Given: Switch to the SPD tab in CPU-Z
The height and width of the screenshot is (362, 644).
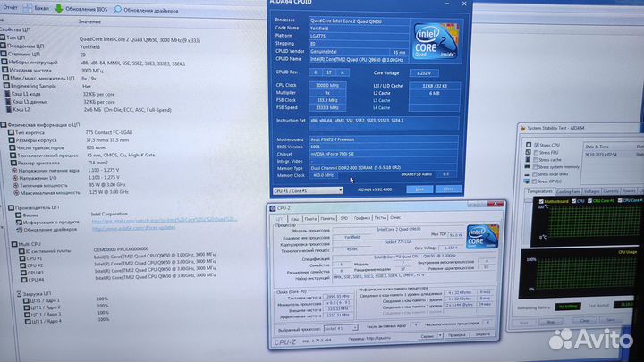Looking at the screenshot, I should tap(343, 218).
